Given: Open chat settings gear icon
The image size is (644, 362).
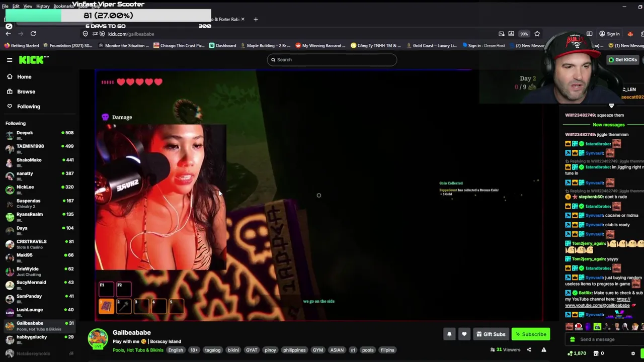Looking at the screenshot, I should click(633, 353).
